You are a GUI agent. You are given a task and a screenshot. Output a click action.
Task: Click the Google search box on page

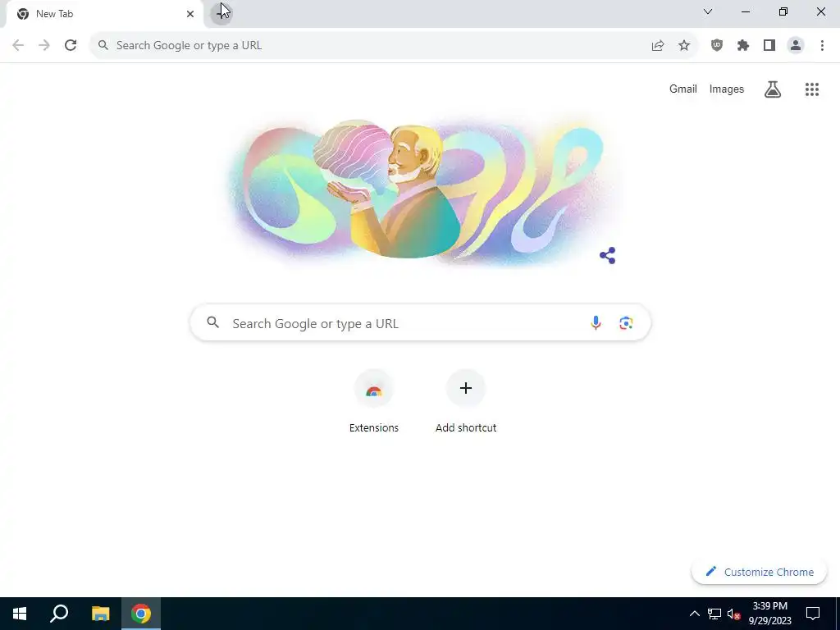421,322
